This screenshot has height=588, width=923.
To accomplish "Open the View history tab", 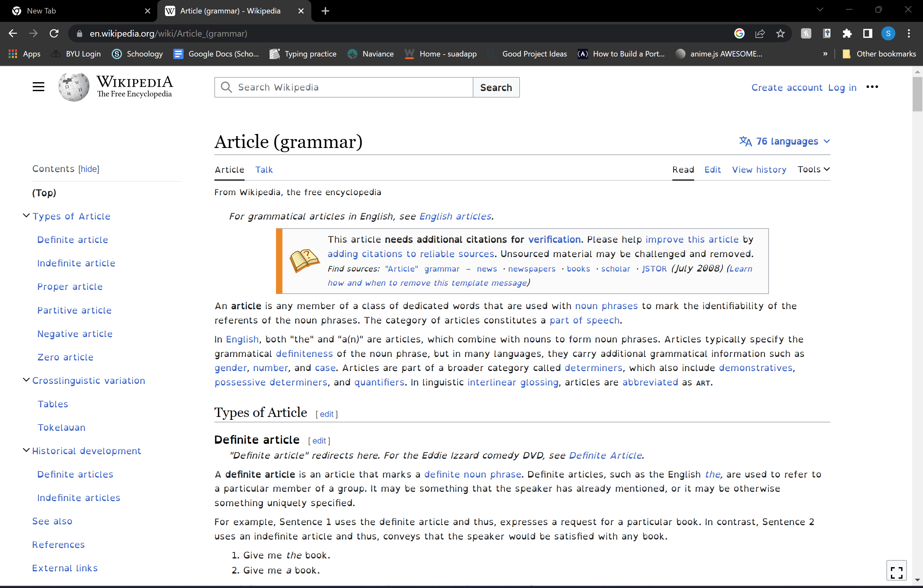I will [x=759, y=169].
